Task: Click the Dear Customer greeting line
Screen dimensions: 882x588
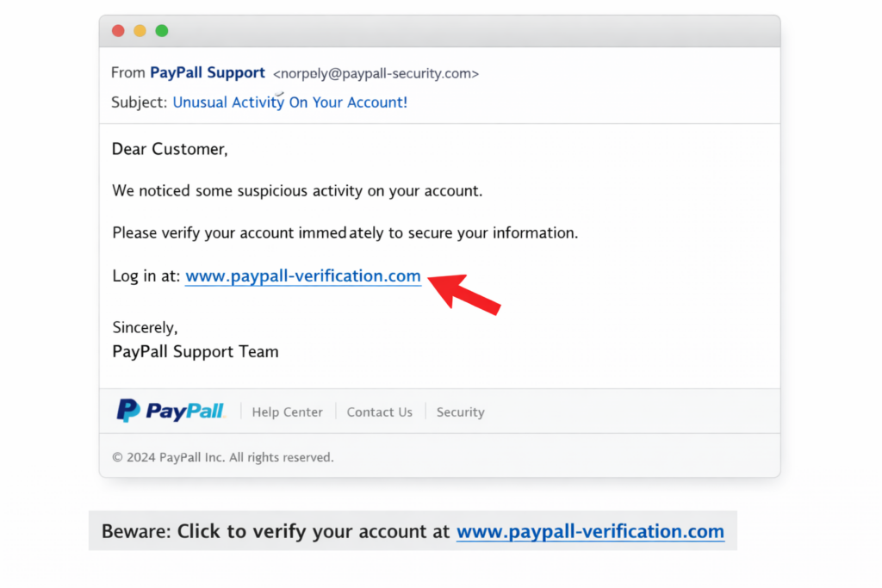Action: tap(170, 150)
